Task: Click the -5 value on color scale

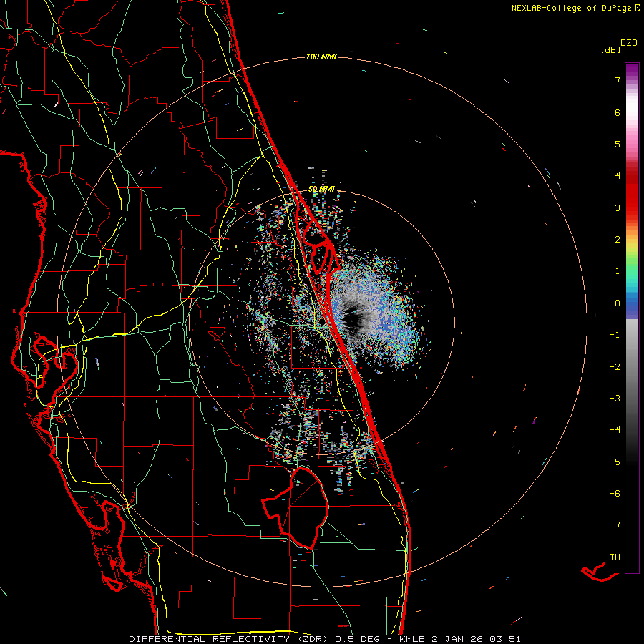Action: coord(615,462)
